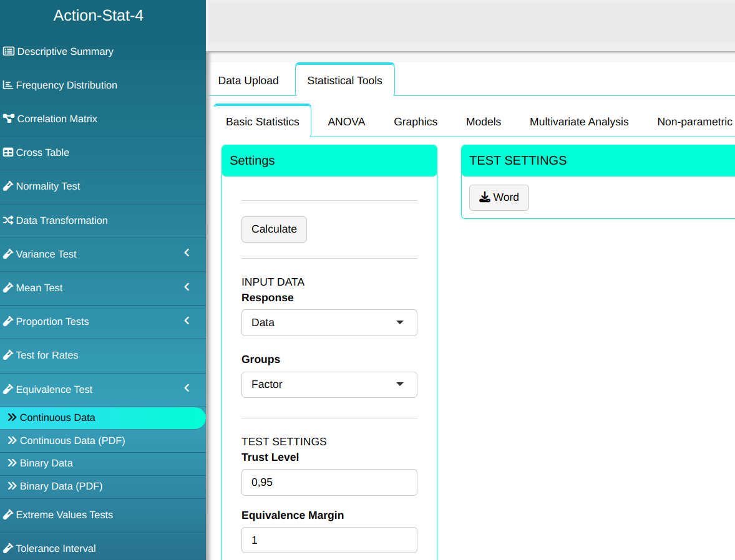The image size is (735, 560).
Task: Click the Descriptive Summary list icon
Action: (x=9, y=52)
